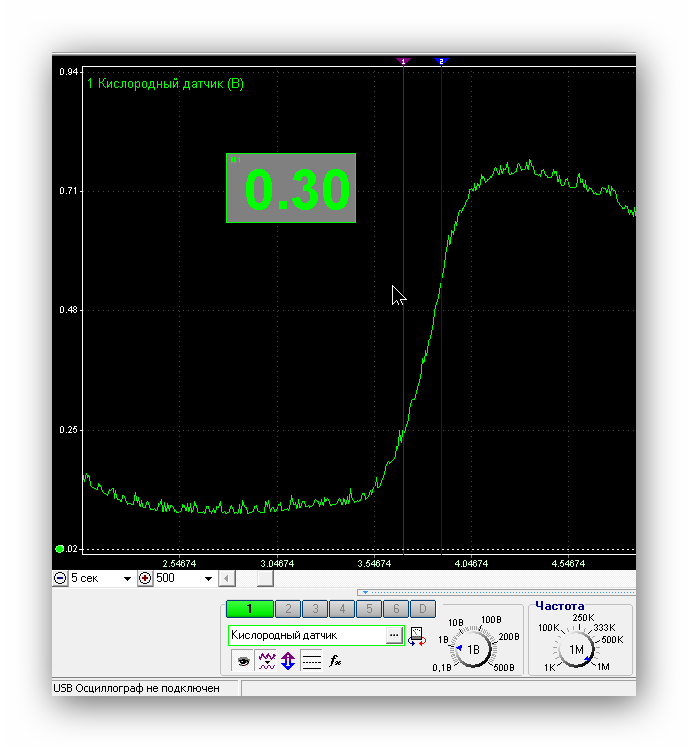688x748 pixels.
Task: Click time axis label 4.04674
Action: [471, 563]
